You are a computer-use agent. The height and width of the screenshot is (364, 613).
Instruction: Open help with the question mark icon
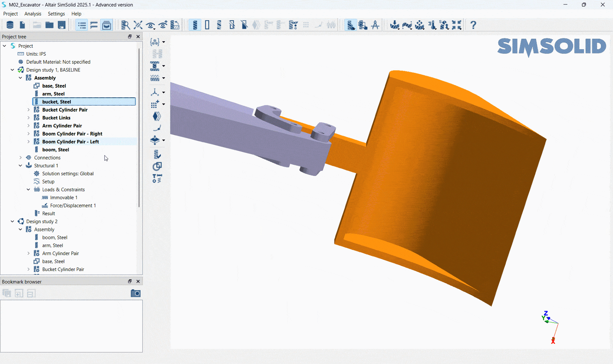pos(473,25)
